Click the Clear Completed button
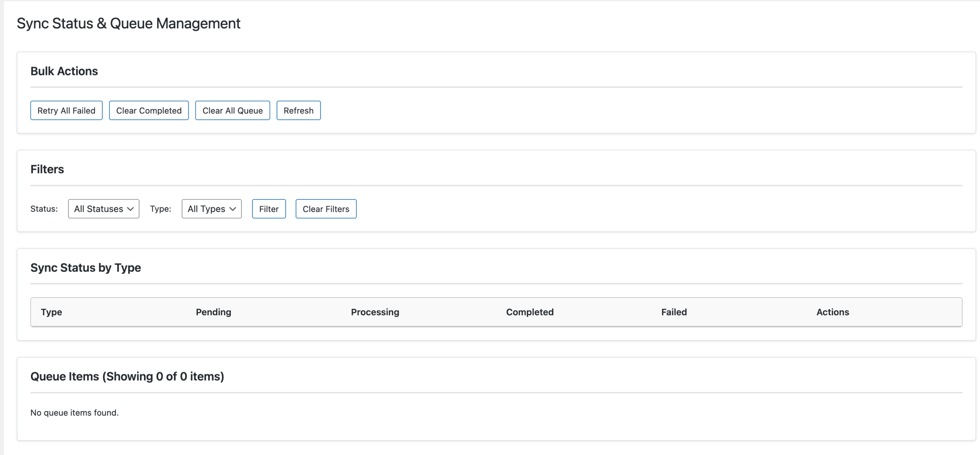 (149, 110)
